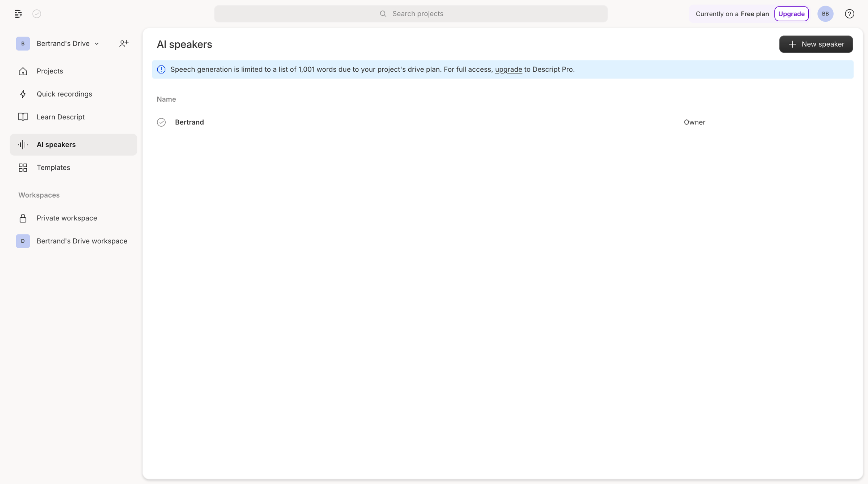
Task: Go to Projects in the sidebar
Action: tap(73, 71)
